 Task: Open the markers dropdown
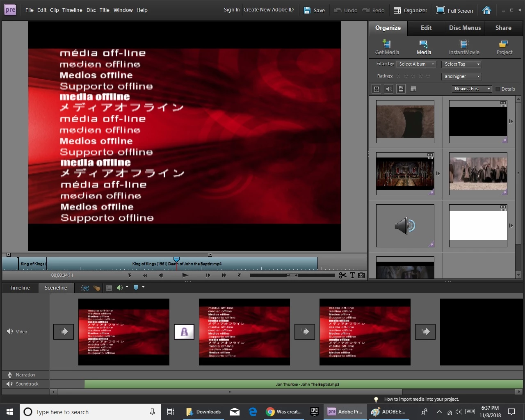tap(139, 288)
